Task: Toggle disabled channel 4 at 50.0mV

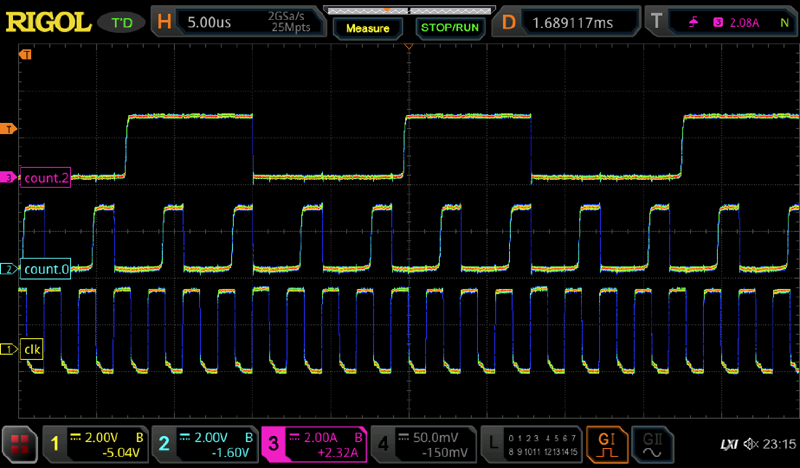Action: pos(420,443)
